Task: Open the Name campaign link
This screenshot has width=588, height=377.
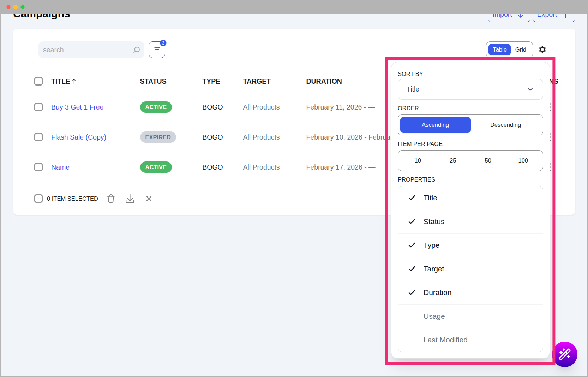Action: [x=60, y=167]
